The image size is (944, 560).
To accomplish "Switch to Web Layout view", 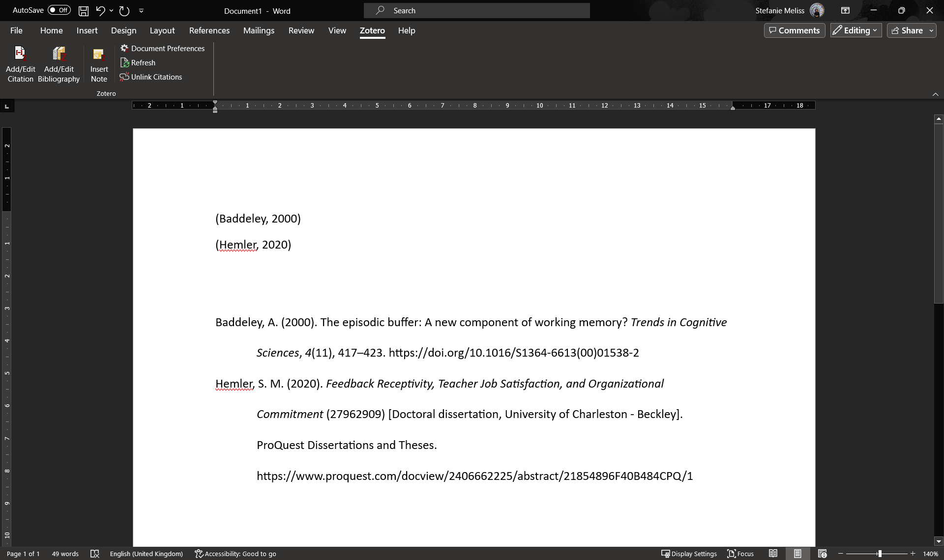I will [x=822, y=554].
